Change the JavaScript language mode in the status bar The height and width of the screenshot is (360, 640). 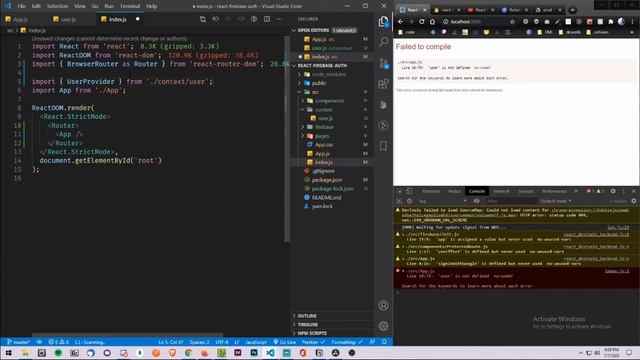click(x=256, y=342)
